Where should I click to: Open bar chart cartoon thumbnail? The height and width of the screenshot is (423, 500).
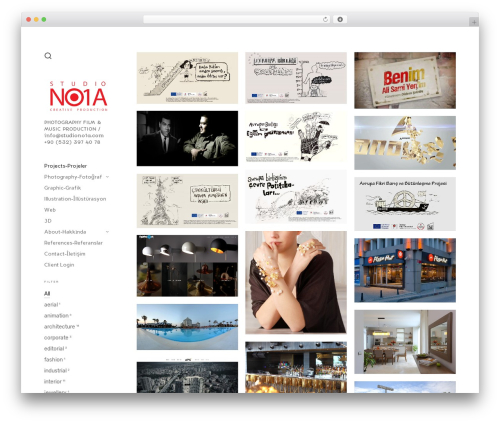[296, 78]
